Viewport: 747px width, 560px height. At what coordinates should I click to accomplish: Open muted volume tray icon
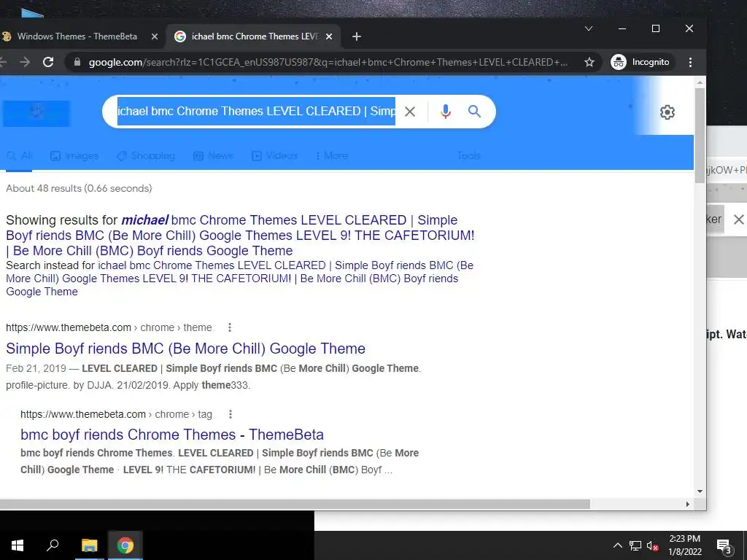[x=653, y=545]
